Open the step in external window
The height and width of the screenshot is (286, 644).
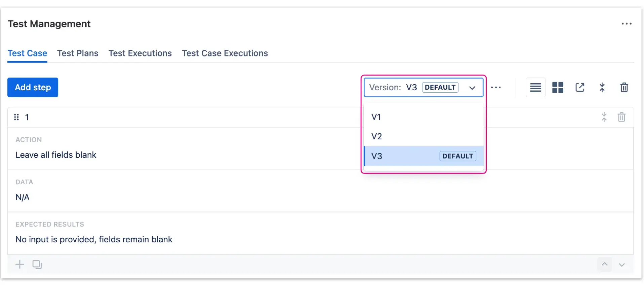pos(580,87)
